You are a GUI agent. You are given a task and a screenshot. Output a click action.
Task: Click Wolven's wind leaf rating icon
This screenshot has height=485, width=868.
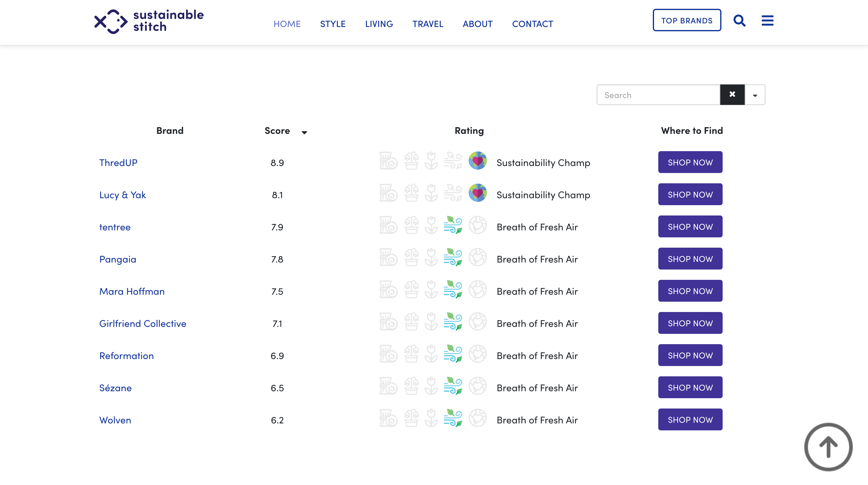click(x=453, y=418)
